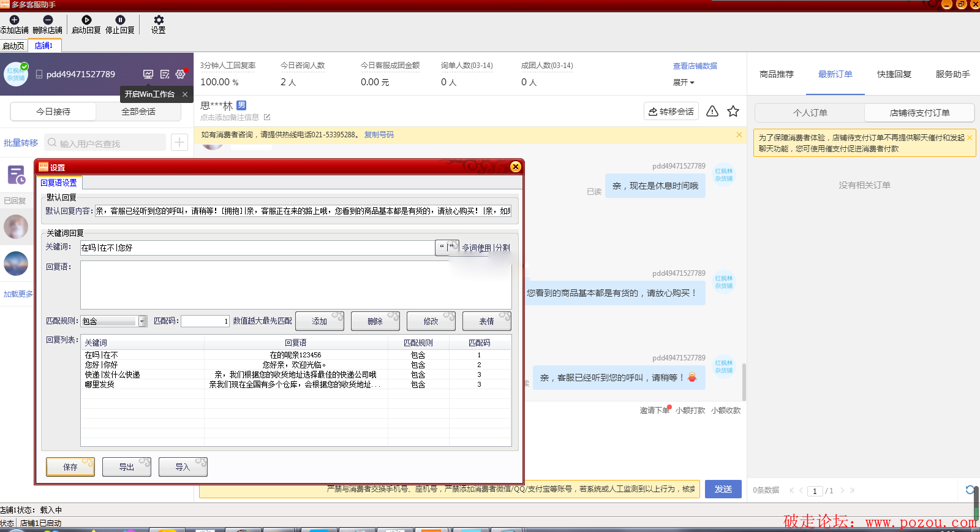980x532 pixels.
Task: Star the current conversation
Action: pyautogui.click(x=733, y=112)
